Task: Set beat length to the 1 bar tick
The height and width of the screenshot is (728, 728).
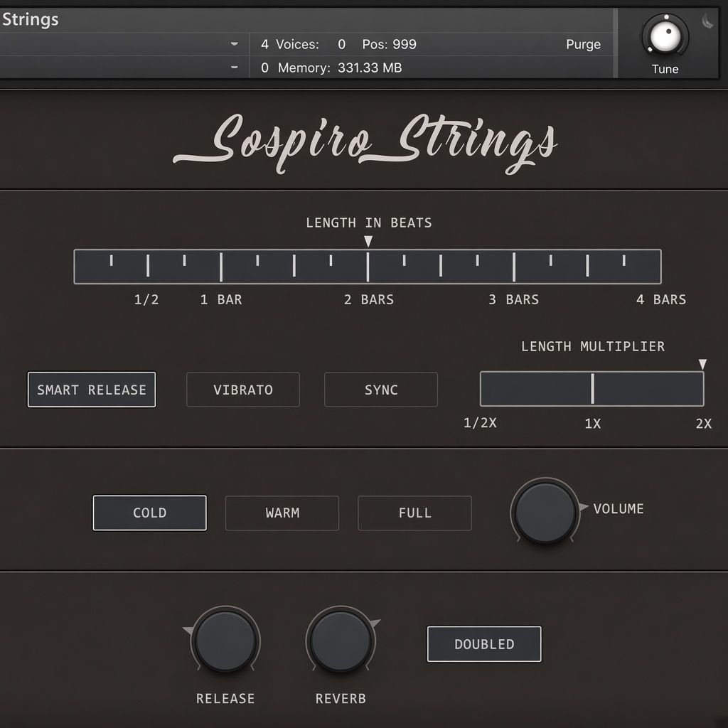Action: (x=221, y=267)
